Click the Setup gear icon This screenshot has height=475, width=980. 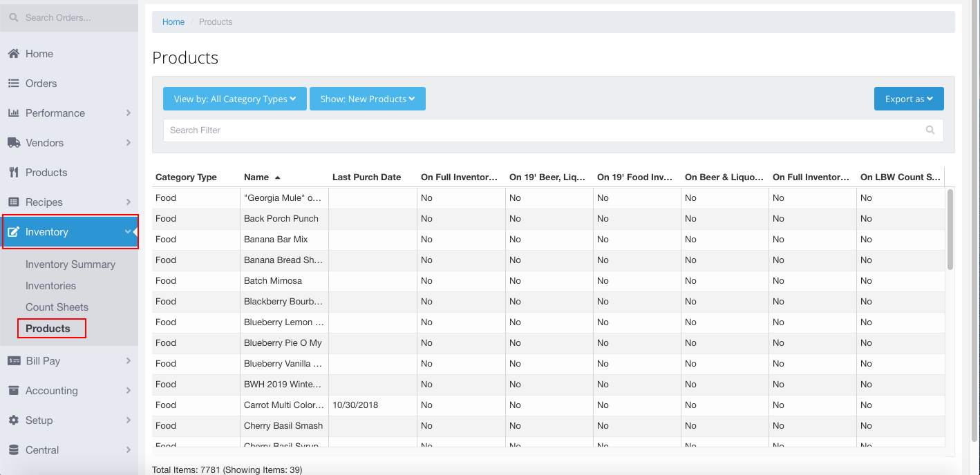pyautogui.click(x=13, y=420)
